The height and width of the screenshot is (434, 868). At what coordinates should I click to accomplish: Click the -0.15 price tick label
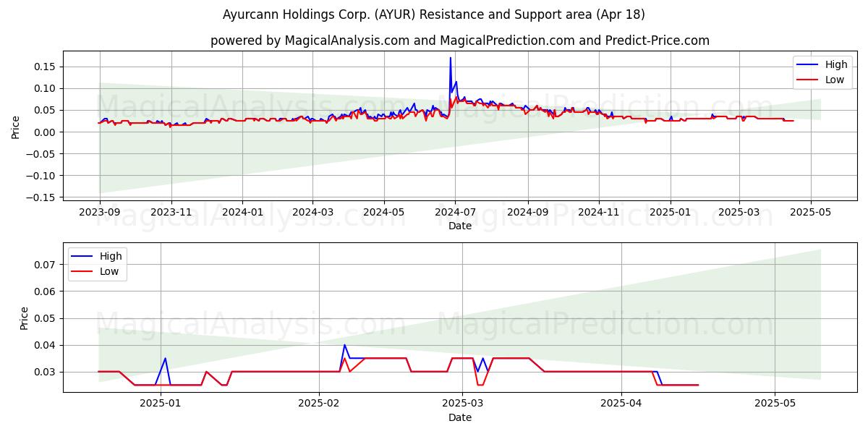(x=43, y=197)
